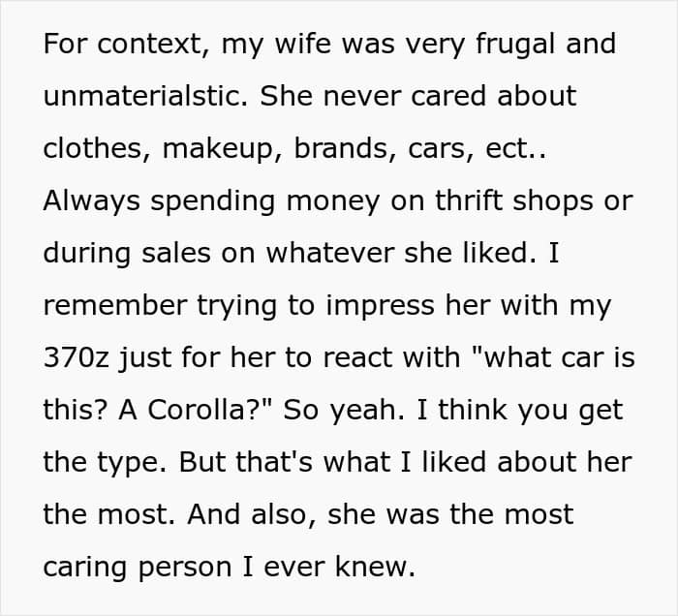
Task: Click on the word "makeup"
Action: [218, 149]
